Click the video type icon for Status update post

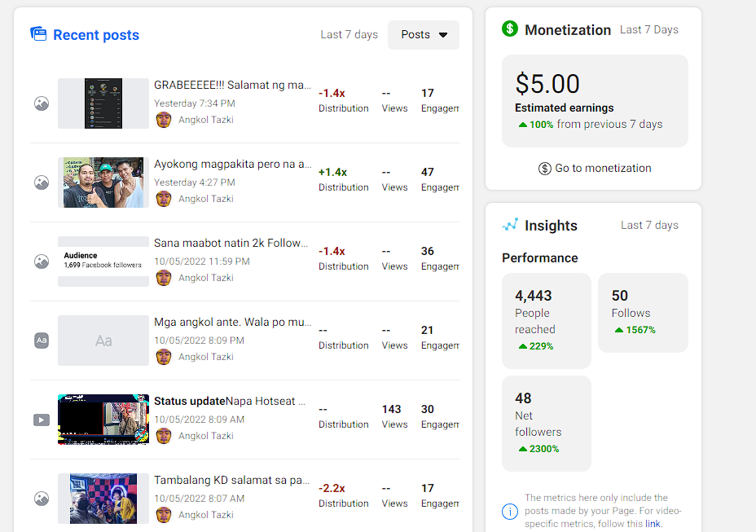tap(42, 420)
